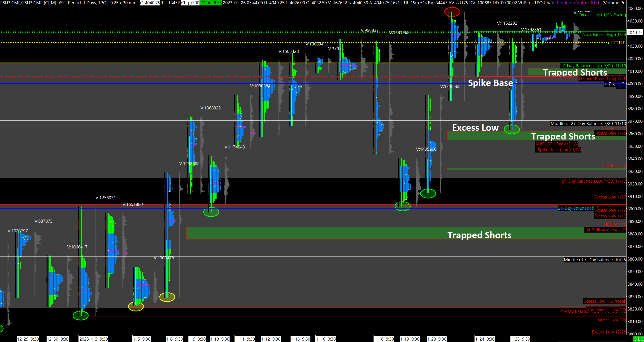Click the yellow ellipse under the 1-5 profile

tap(136, 306)
